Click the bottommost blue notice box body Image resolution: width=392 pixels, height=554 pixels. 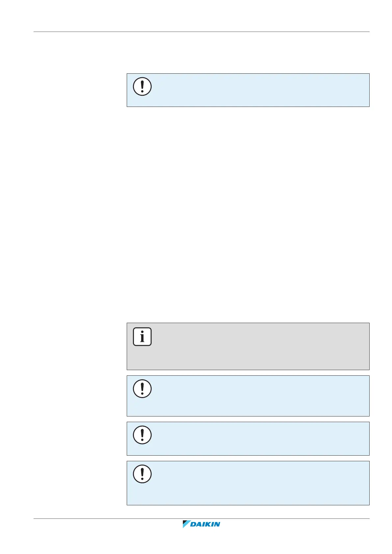(x=257, y=483)
